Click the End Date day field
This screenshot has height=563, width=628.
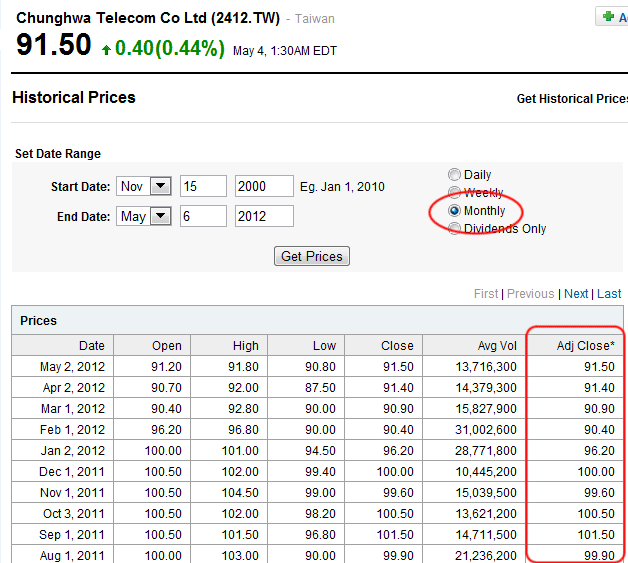point(203,217)
